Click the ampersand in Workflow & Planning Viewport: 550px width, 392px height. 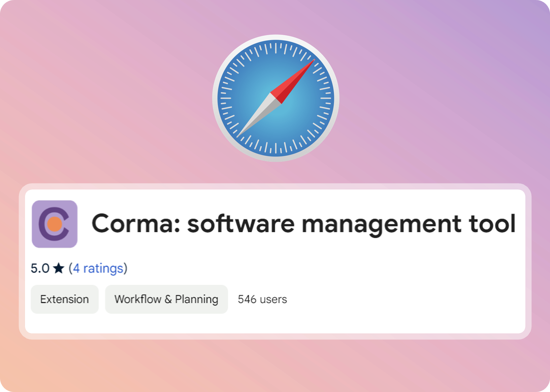[x=168, y=299]
